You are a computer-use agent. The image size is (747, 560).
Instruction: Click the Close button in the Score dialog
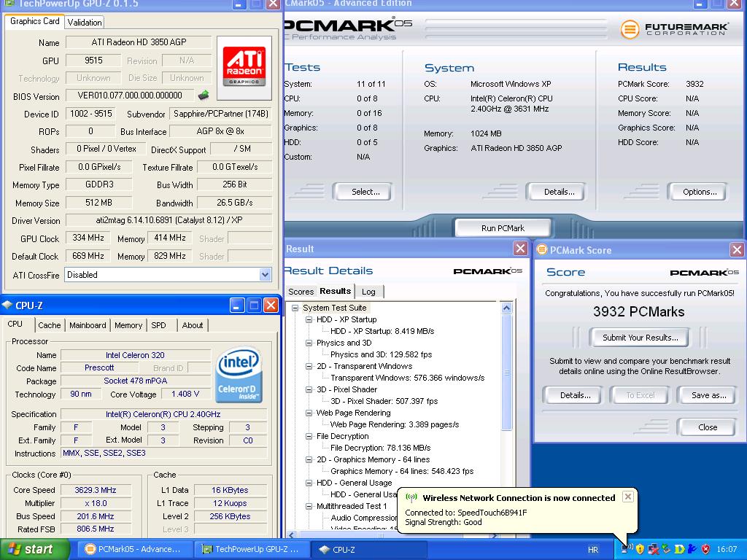(x=708, y=427)
